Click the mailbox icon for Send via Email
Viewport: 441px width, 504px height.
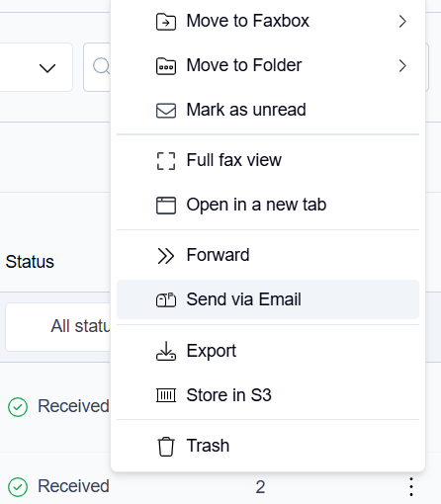(166, 300)
